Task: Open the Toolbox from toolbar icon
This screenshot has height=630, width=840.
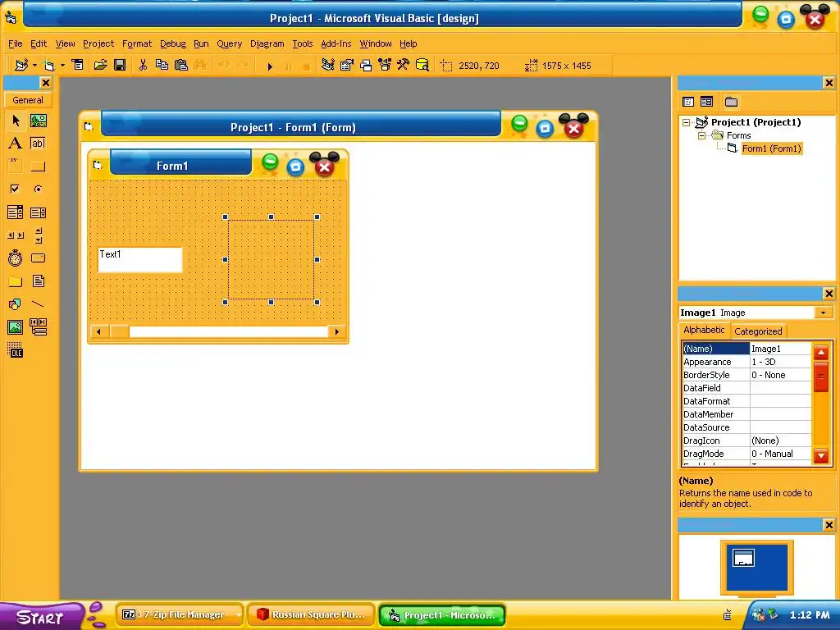Action: click(404, 66)
